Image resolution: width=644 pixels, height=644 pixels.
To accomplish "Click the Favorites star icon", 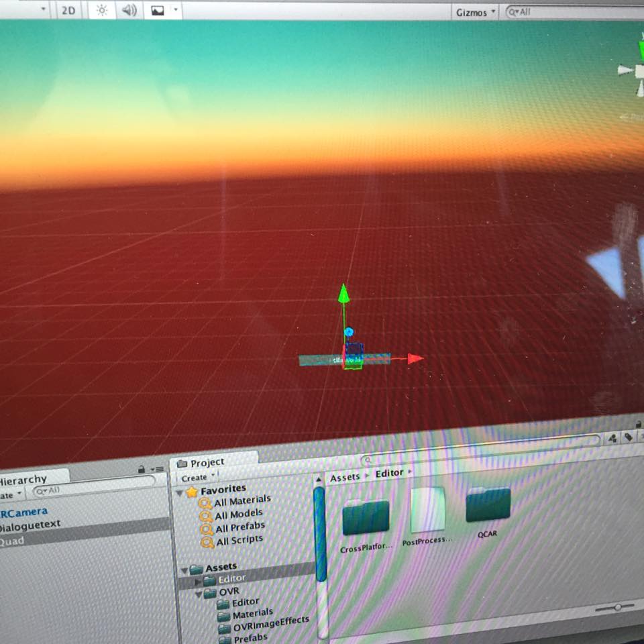I will pyautogui.click(x=191, y=492).
